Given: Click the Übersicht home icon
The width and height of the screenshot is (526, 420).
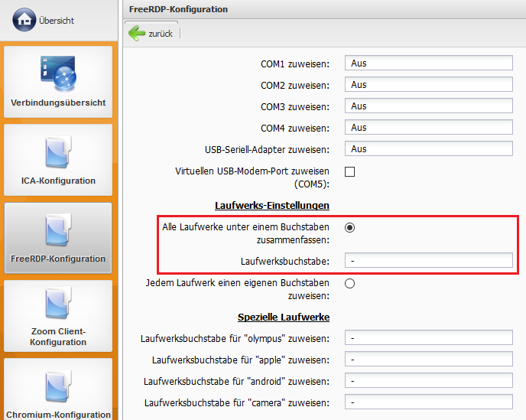Looking at the screenshot, I should [24, 20].
